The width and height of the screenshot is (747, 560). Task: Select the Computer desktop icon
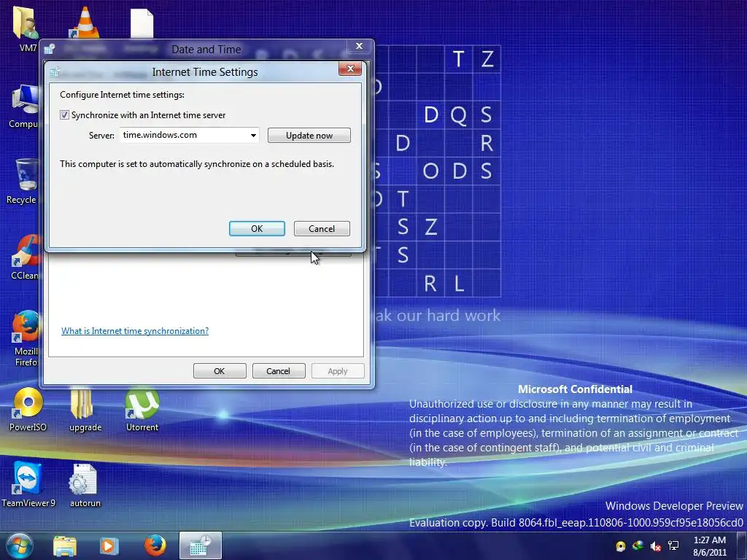tap(24, 106)
